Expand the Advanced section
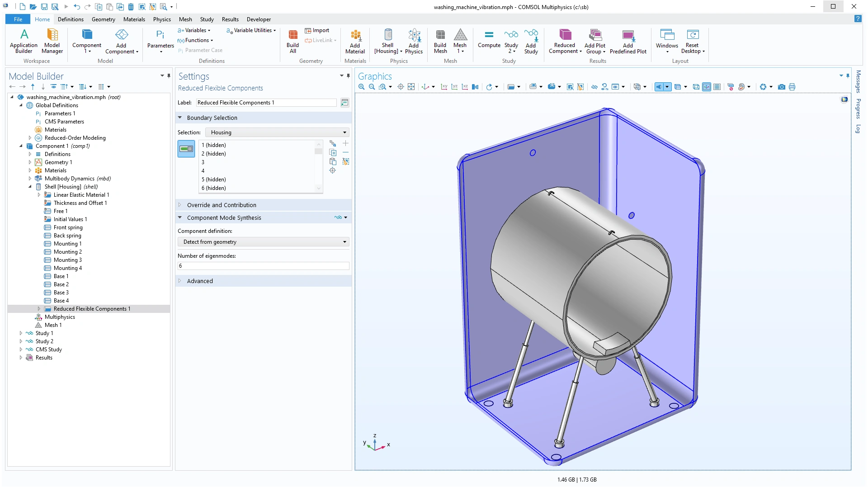The image size is (868, 487). pos(200,281)
